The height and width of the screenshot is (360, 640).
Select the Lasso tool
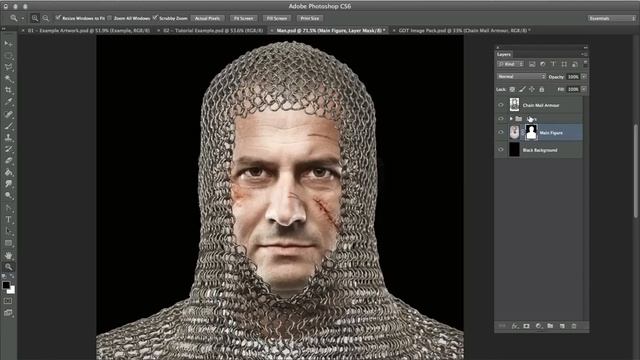click(x=9, y=67)
